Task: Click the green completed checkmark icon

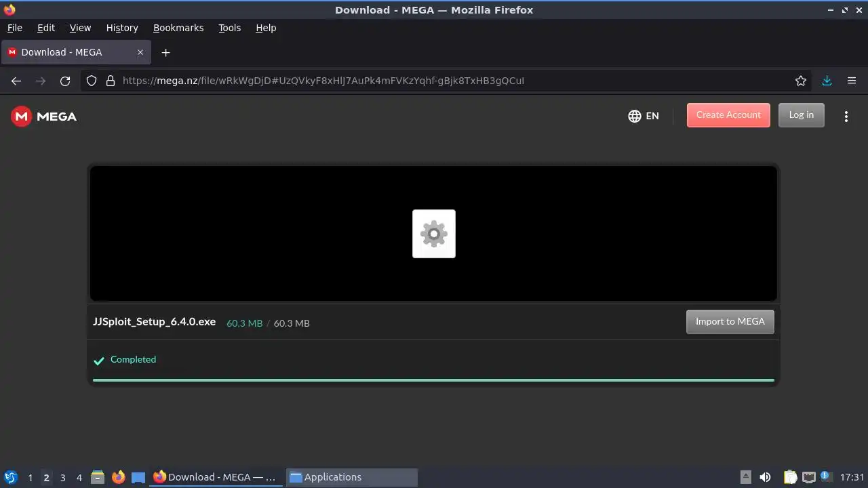Action: (x=99, y=361)
